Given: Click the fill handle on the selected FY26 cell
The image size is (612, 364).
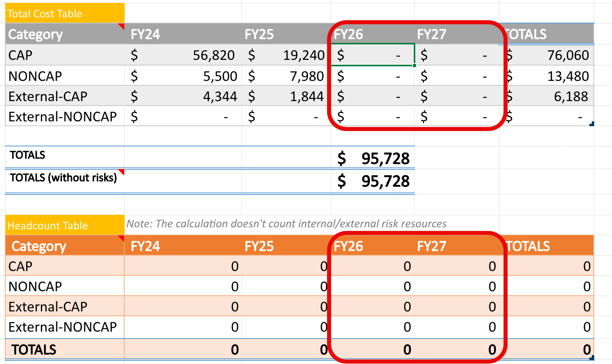Looking at the screenshot, I should point(414,65).
